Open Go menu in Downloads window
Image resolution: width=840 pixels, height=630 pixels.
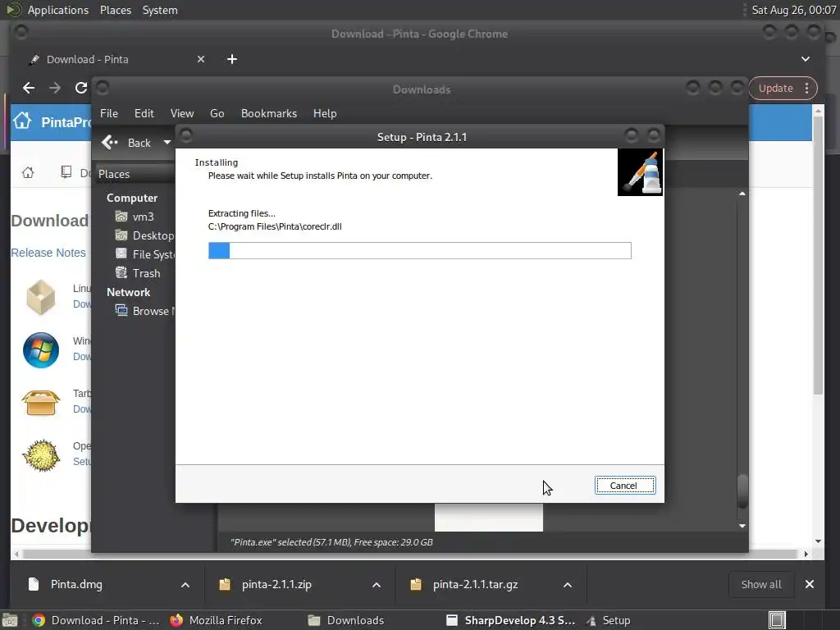[x=217, y=113]
